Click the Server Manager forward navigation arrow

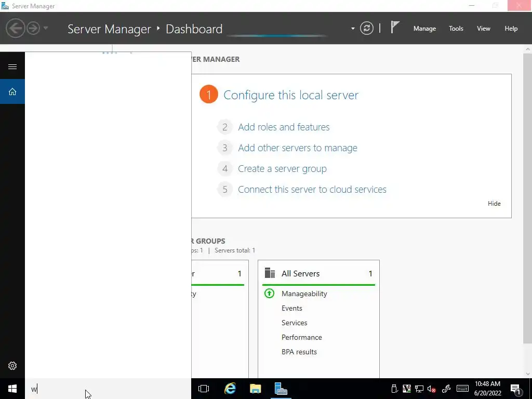point(33,28)
